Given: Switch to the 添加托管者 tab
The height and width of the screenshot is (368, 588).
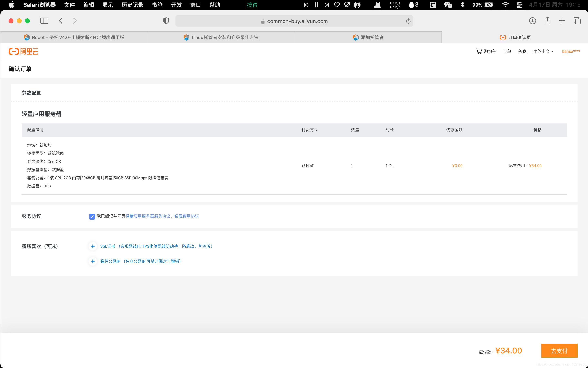Looking at the screenshot, I should [368, 37].
